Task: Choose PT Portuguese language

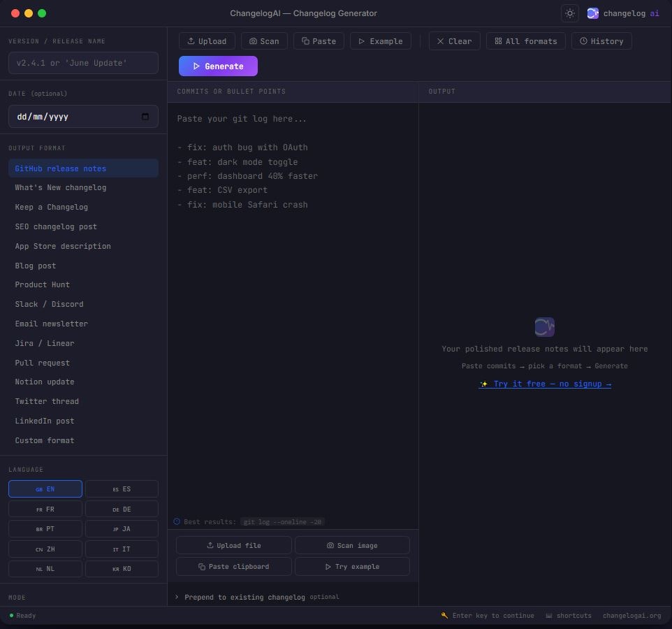Action: [45, 528]
